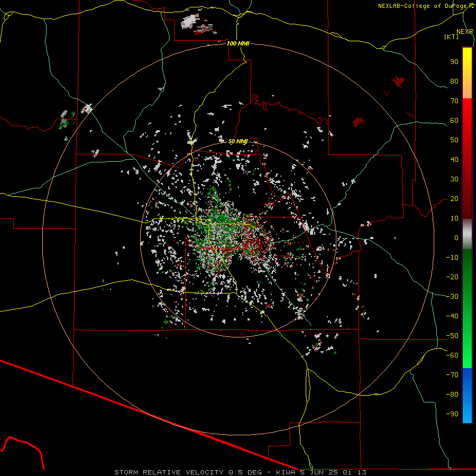Click the -40 scale value
Viewport: 476px width, 476px height.
[452, 316]
